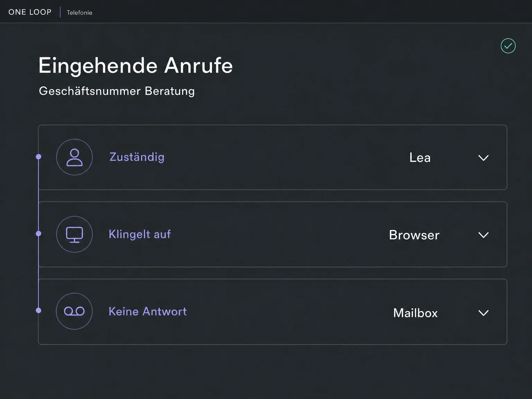Image resolution: width=532 pixels, height=399 pixels.
Task: Click the Geschäftsnummer Beratung subtitle
Action: (x=117, y=91)
